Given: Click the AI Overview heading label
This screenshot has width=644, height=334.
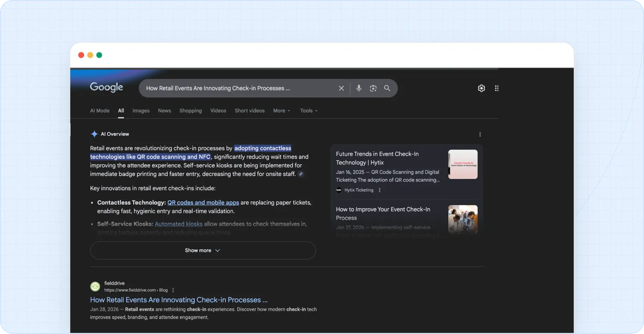Looking at the screenshot, I should pos(115,134).
